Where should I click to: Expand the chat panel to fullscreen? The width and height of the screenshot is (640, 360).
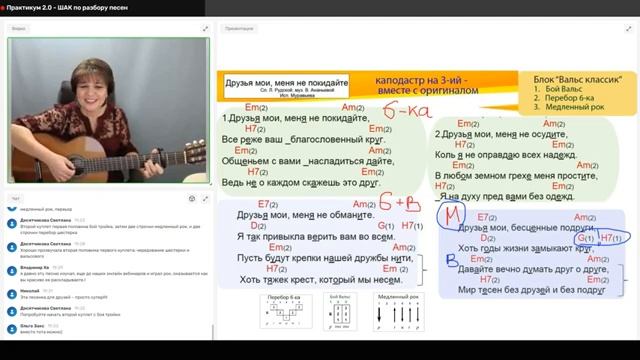[x=205, y=199]
